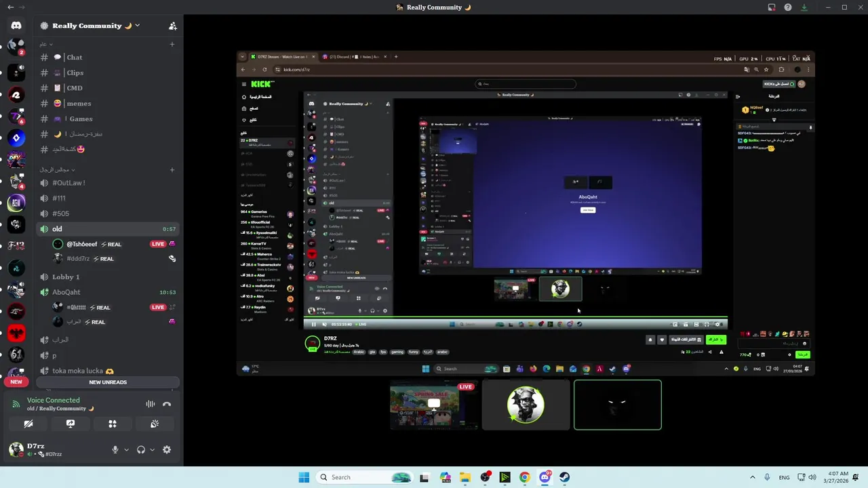Select the green-ringed avatar video tile
The width and height of the screenshot is (868, 488).
pos(526,405)
